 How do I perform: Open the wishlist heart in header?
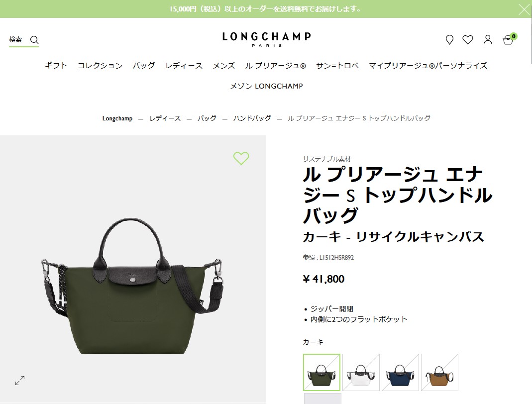click(x=467, y=40)
